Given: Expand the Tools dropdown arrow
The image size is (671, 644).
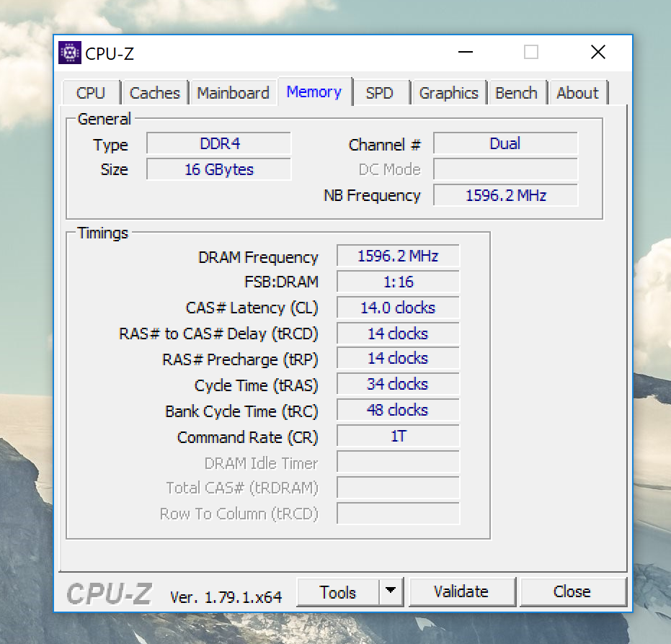Looking at the screenshot, I should click(x=391, y=592).
